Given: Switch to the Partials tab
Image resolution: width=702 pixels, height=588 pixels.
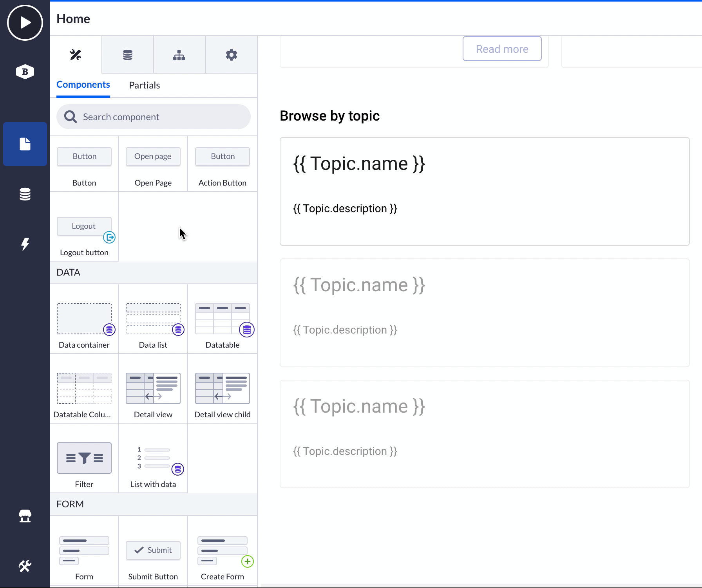Looking at the screenshot, I should pyautogui.click(x=145, y=85).
